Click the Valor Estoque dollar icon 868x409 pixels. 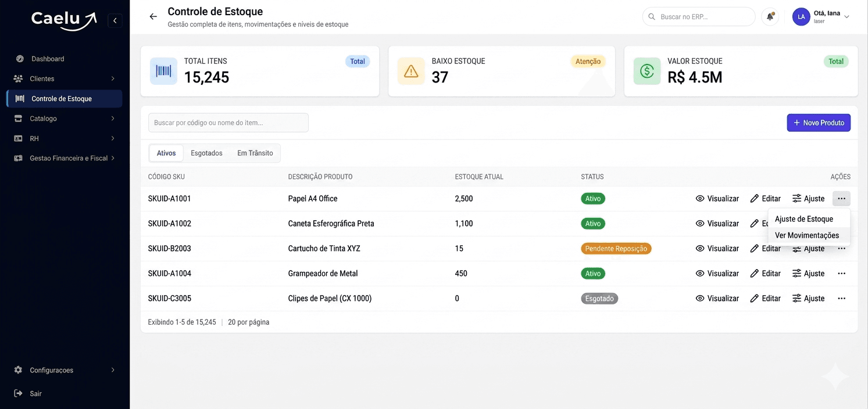pyautogui.click(x=647, y=71)
